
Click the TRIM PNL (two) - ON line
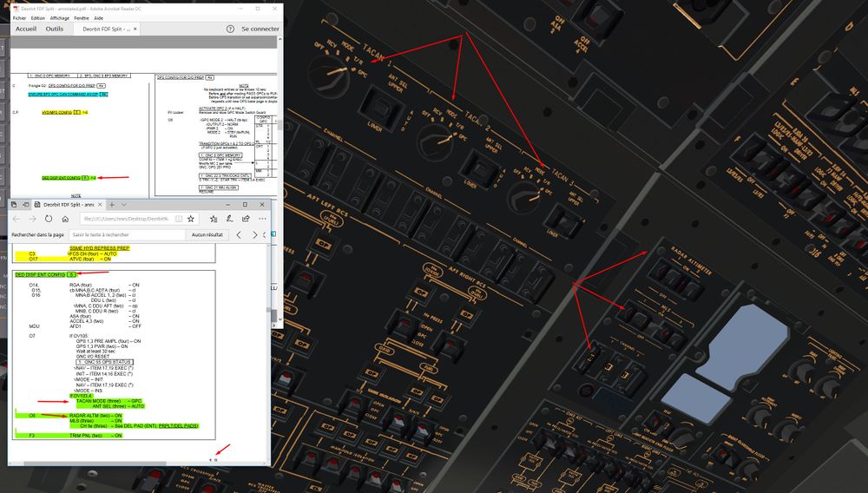pos(95,436)
